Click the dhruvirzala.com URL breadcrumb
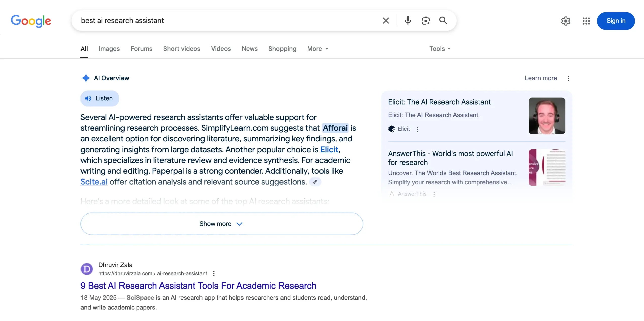 click(152, 273)
